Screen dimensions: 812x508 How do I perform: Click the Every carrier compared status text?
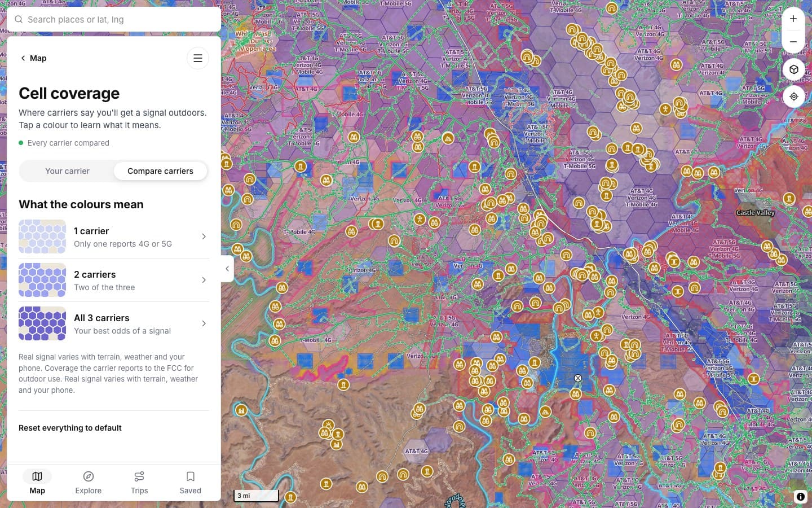(68, 143)
